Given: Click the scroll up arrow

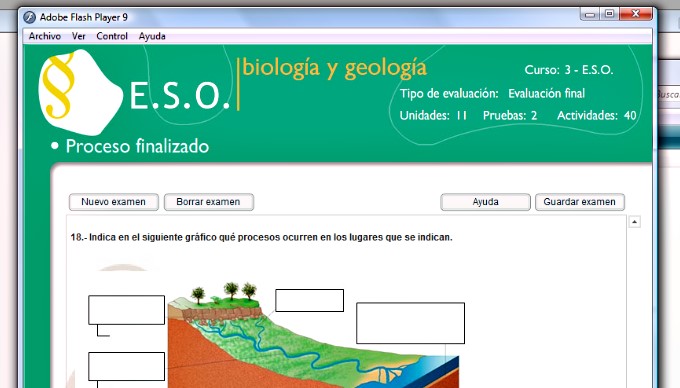Looking at the screenshot, I should pyautogui.click(x=634, y=222).
